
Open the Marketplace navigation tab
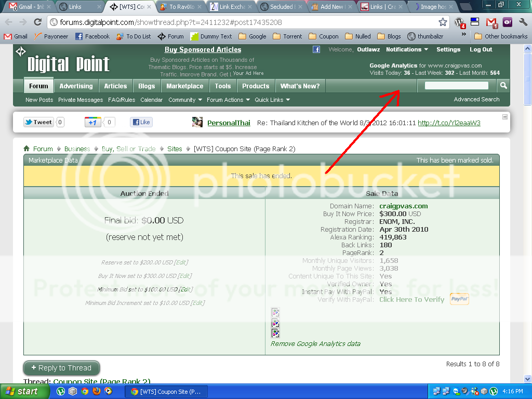tap(185, 86)
